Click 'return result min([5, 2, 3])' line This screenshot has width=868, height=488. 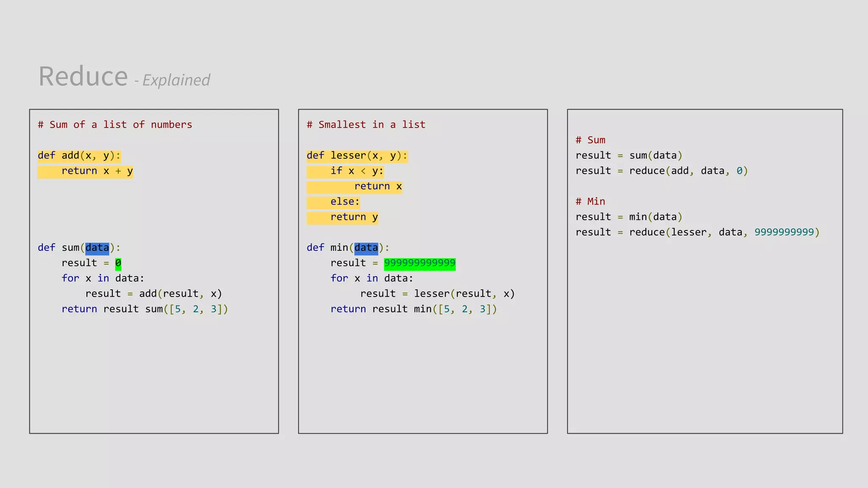point(414,309)
